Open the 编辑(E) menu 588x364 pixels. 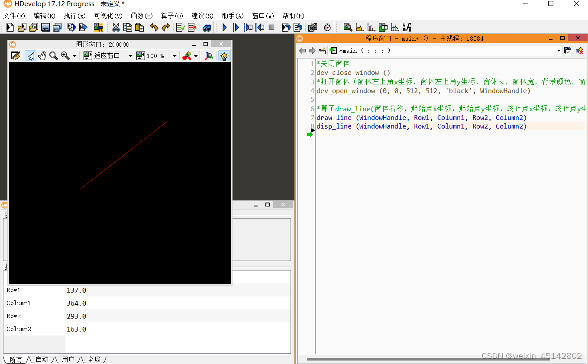[x=44, y=16]
